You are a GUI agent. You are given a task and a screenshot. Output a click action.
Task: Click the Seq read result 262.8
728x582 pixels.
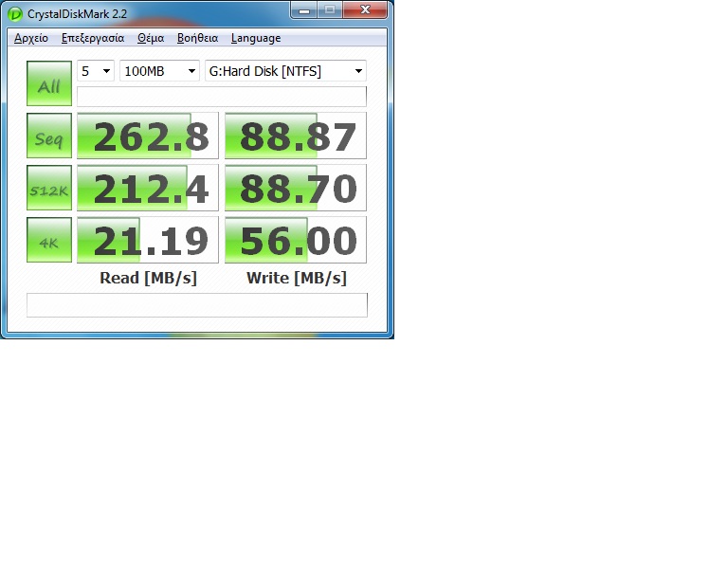tap(148, 136)
